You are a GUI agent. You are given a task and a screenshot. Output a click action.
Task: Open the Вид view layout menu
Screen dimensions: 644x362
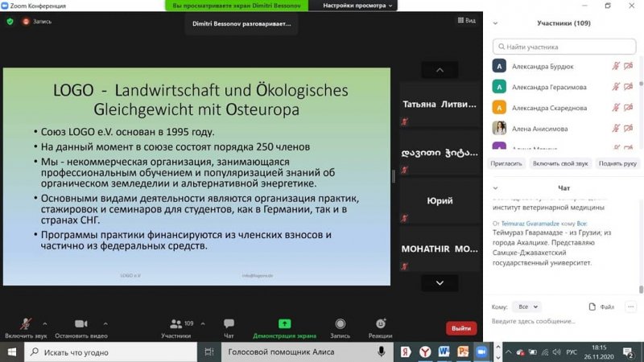pyautogui.click(x=467, y=20)
